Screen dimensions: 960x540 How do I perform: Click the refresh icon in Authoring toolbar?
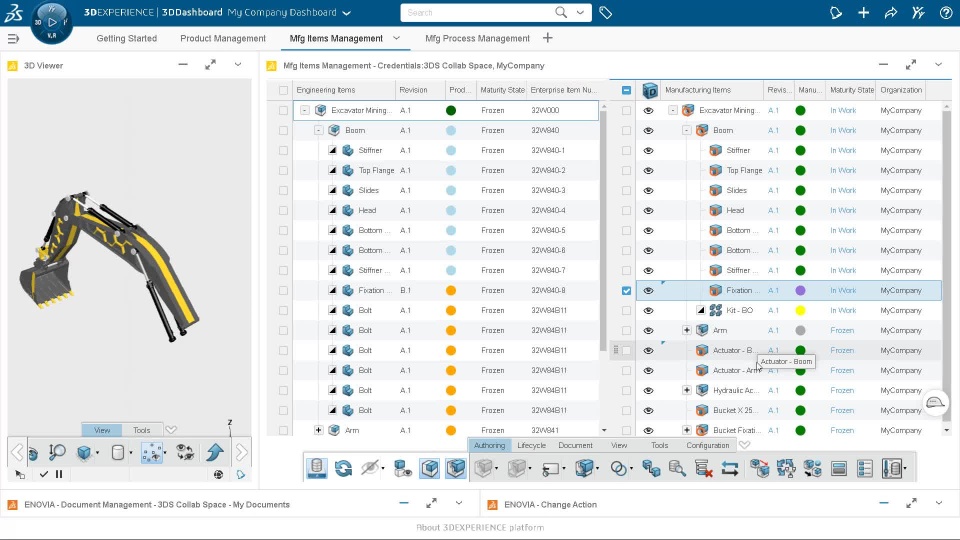click(343, 468)
